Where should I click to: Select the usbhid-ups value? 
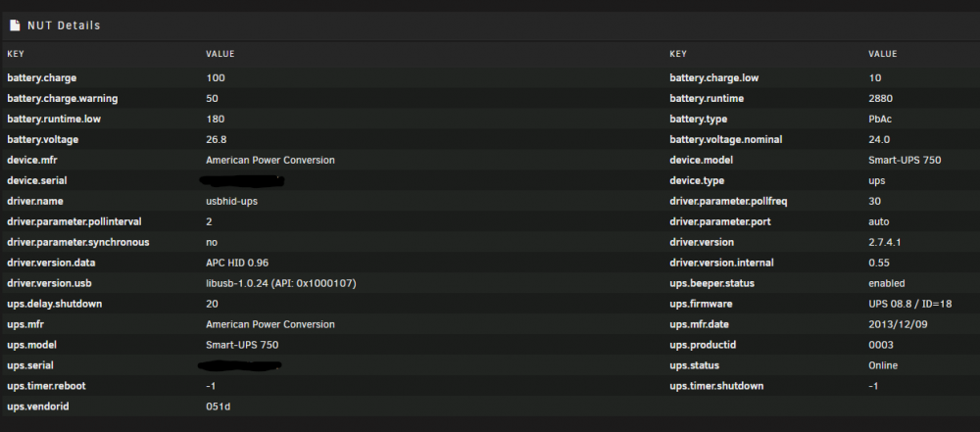click(231, 202)
